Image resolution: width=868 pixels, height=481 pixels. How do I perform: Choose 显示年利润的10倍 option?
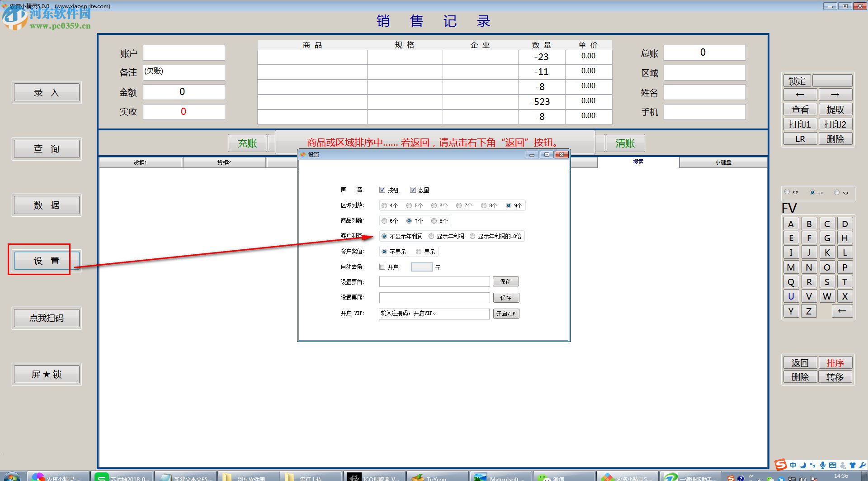(472, 236)
